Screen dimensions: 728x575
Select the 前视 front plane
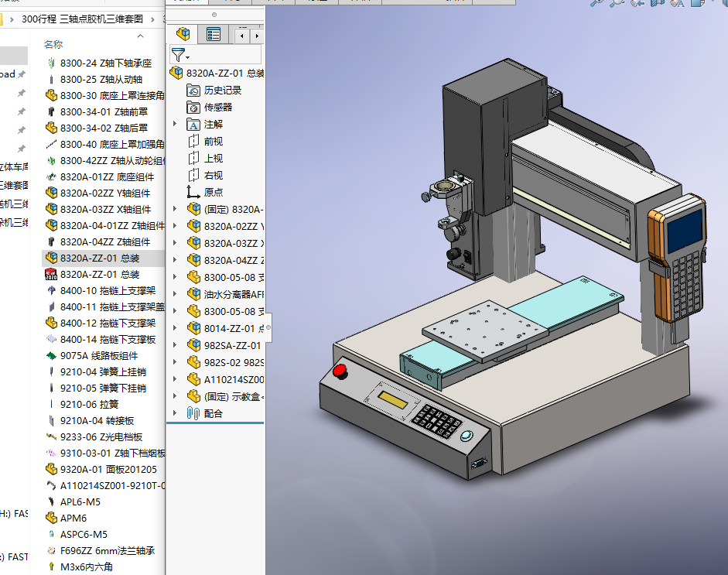[x=213, y=142]
